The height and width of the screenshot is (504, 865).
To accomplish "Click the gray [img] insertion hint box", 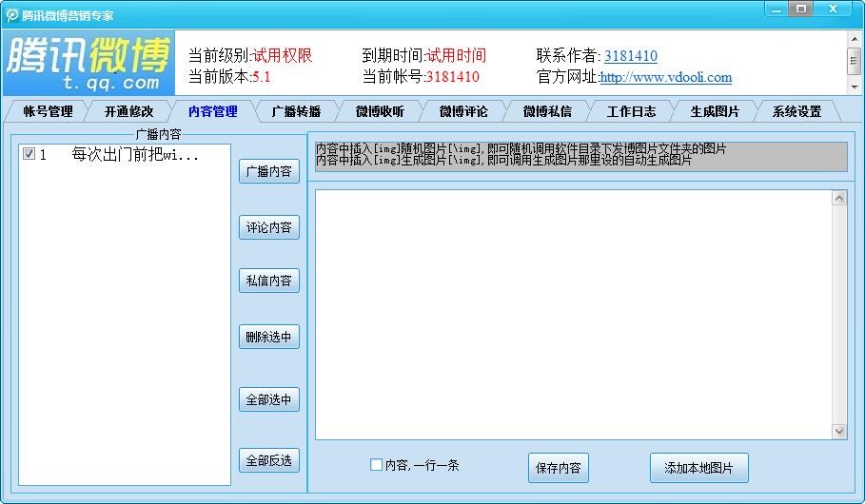I will coord(580,157).
